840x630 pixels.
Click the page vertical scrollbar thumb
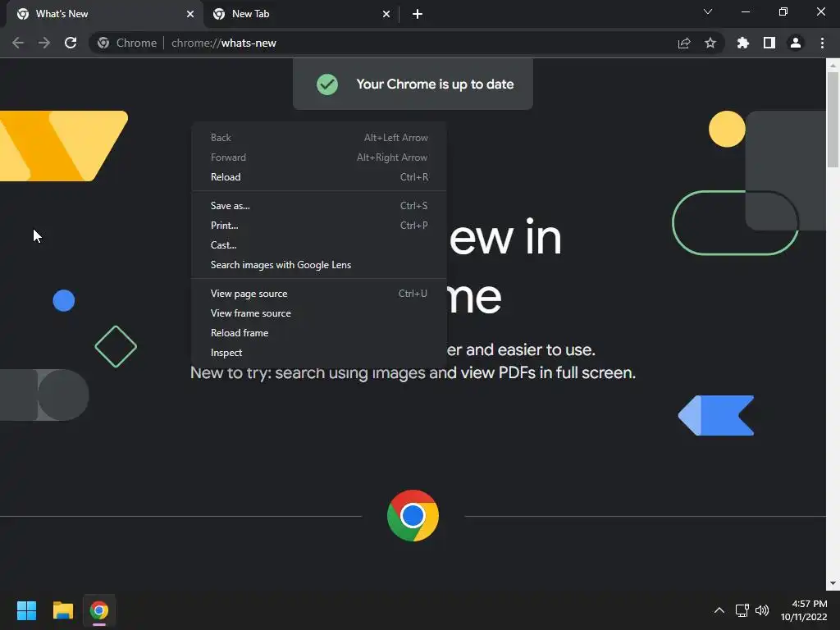(x=833, y=119)
